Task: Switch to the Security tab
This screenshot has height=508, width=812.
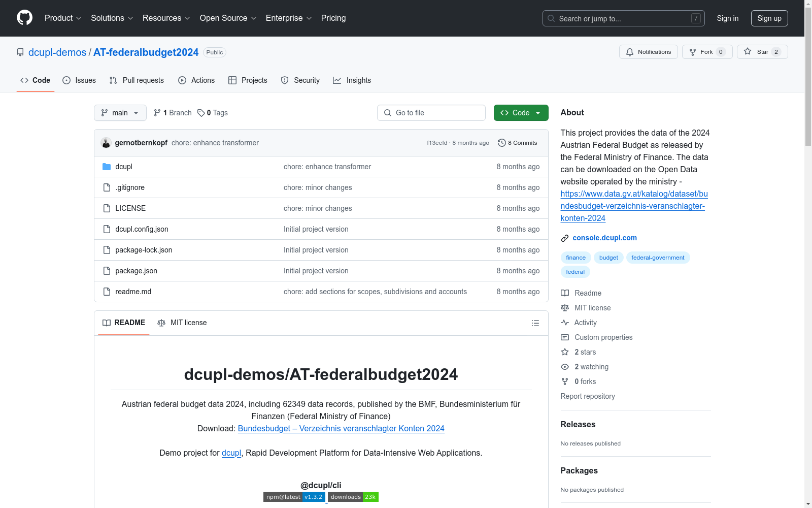Action: [300, 80]
